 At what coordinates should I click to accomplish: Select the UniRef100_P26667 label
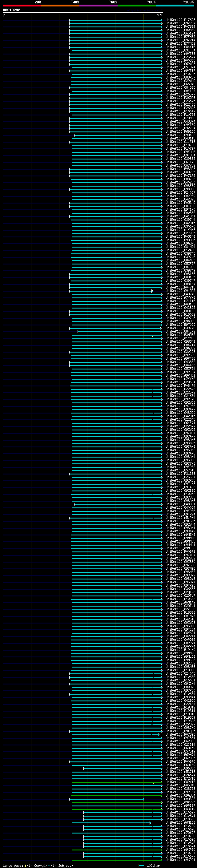[x=180, y=477]
